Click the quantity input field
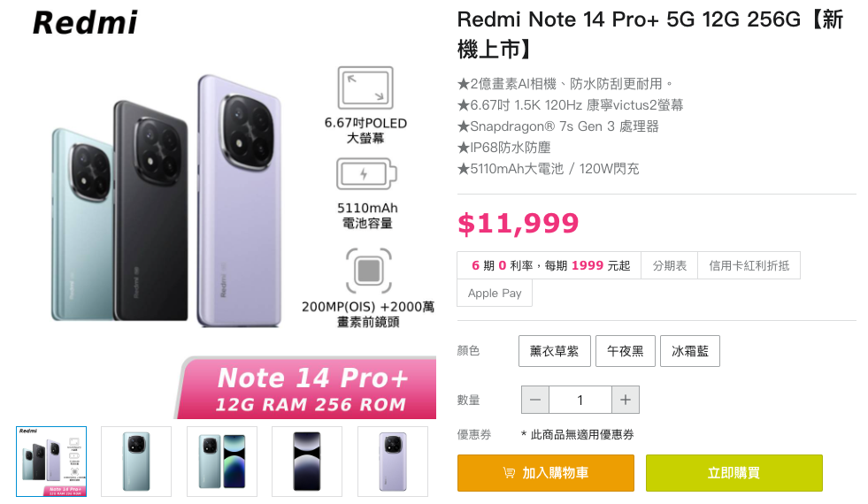 (x=580, y=400)
